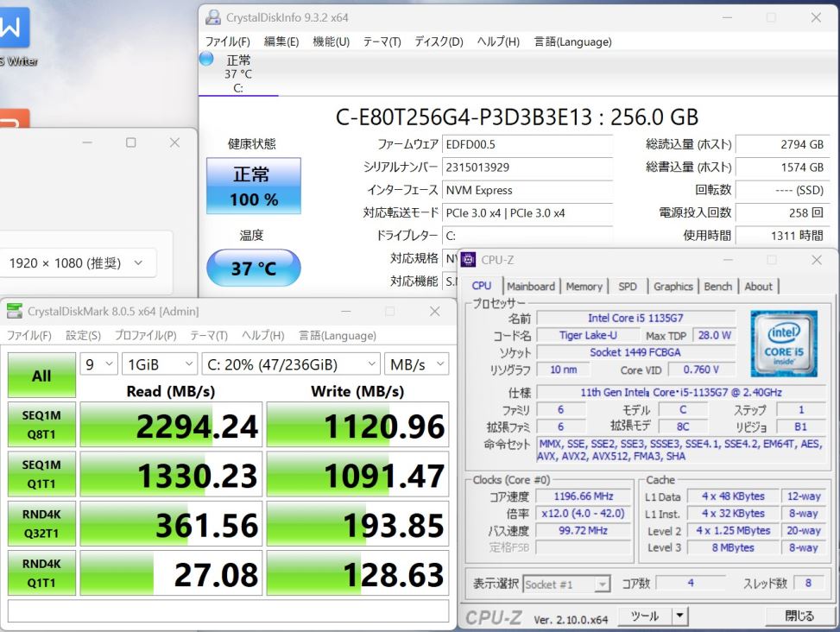Viewport: 840px width, 632px height.
Task: Click the 37 °C temperature button
Action: click(x=254, y=268)
